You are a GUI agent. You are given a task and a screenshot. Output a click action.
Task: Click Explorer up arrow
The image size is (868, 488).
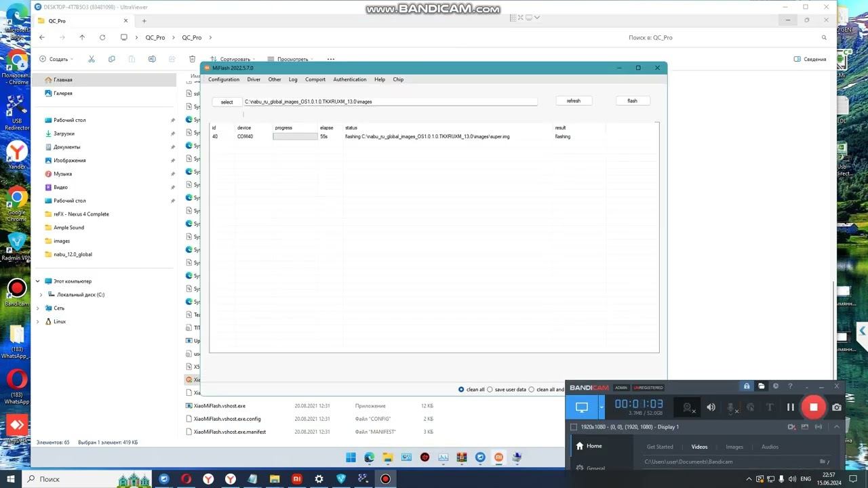click(x=82, y=37)
